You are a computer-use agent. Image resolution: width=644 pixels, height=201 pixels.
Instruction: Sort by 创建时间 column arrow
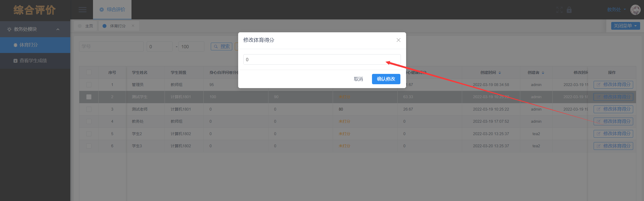point(500,73)
